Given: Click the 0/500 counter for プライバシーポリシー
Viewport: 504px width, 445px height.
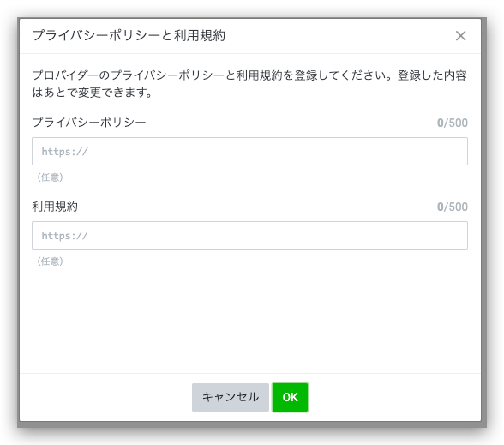Looking at the screenshot, I should click(453, 123).
